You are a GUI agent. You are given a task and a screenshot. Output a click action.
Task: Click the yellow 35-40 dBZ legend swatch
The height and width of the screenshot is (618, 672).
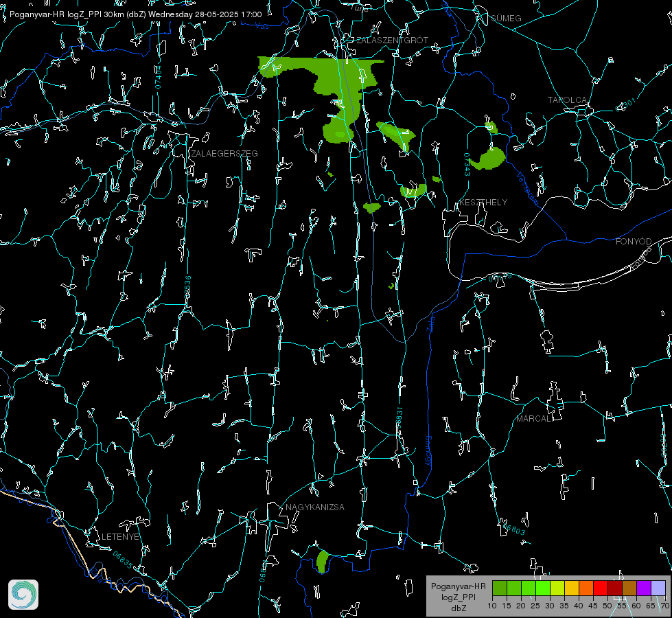point(572,588)
